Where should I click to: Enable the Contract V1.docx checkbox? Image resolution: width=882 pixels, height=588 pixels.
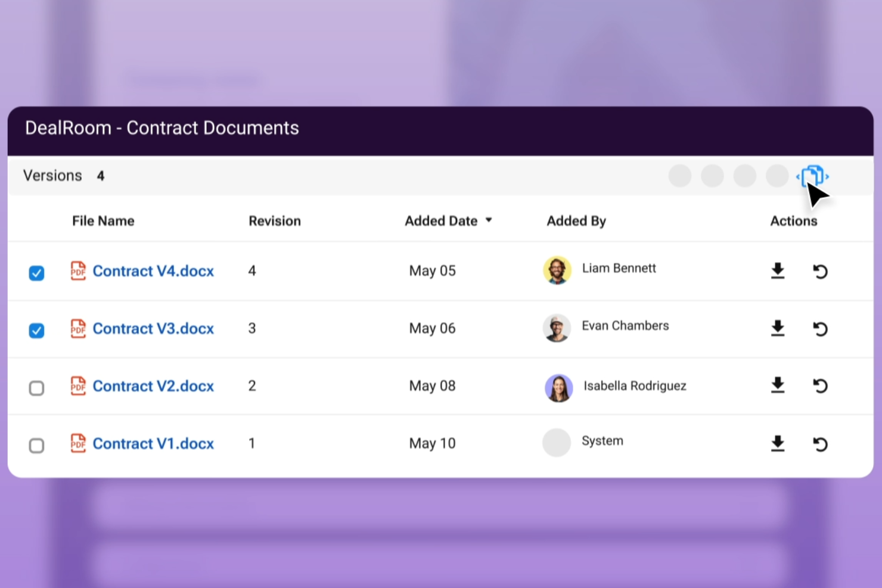point(36,446)
